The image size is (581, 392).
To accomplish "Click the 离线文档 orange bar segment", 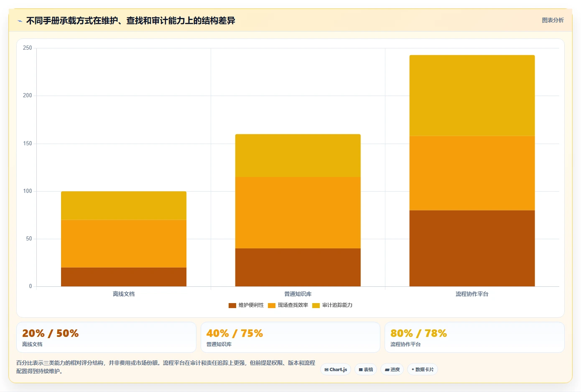I will (x=124, y=244).
